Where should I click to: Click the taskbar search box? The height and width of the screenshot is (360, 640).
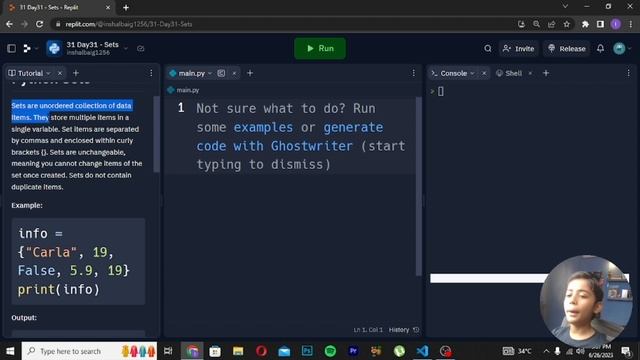click(x=89, y=351)
